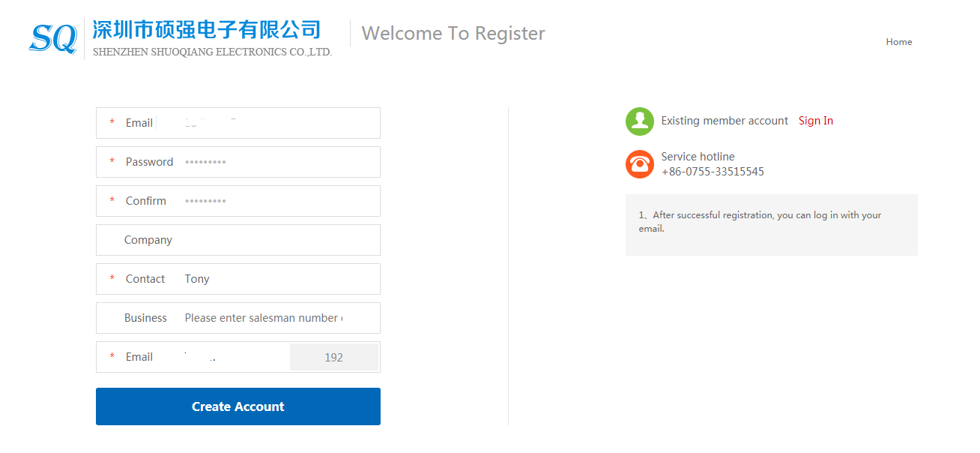Click the SQ company logo
This screenshot has width=980, height=453.
click(52, 39)
